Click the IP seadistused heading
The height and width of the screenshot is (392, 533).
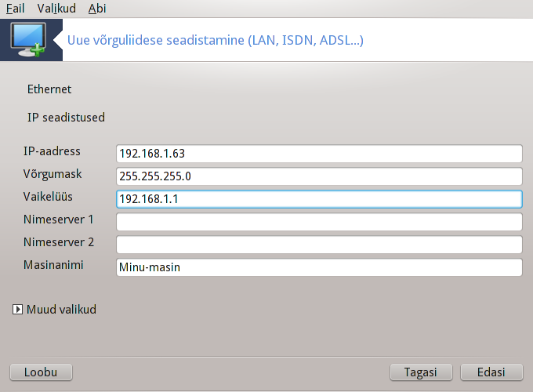pyautogui.click(x=67, y=118)
